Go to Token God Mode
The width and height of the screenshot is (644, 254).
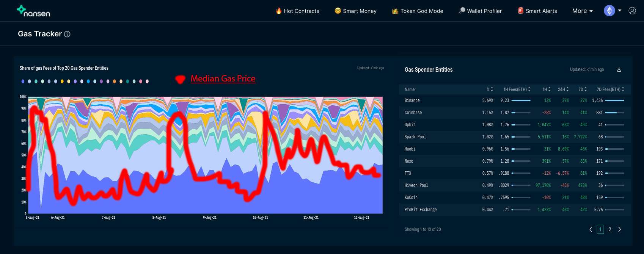coord(417,11)
